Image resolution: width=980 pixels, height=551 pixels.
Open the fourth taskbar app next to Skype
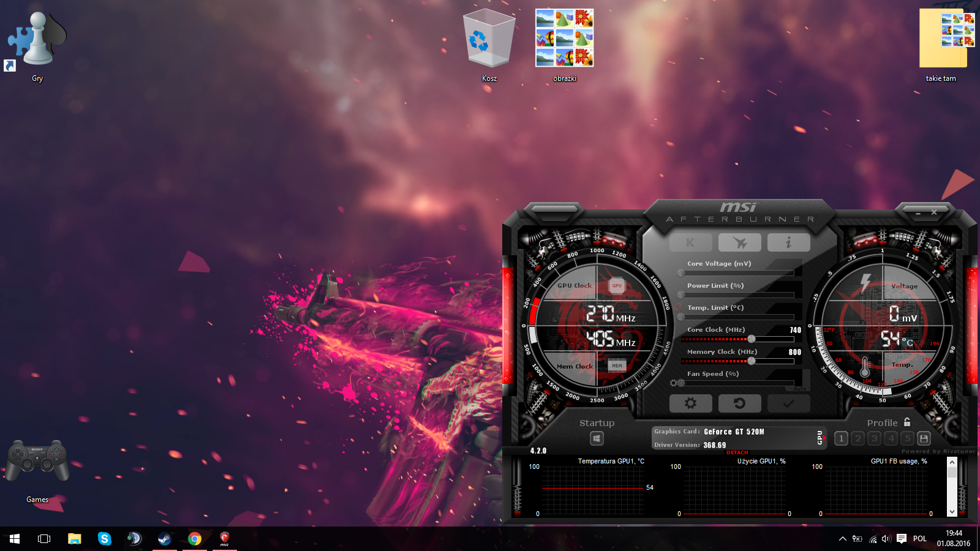coord(135,539)
